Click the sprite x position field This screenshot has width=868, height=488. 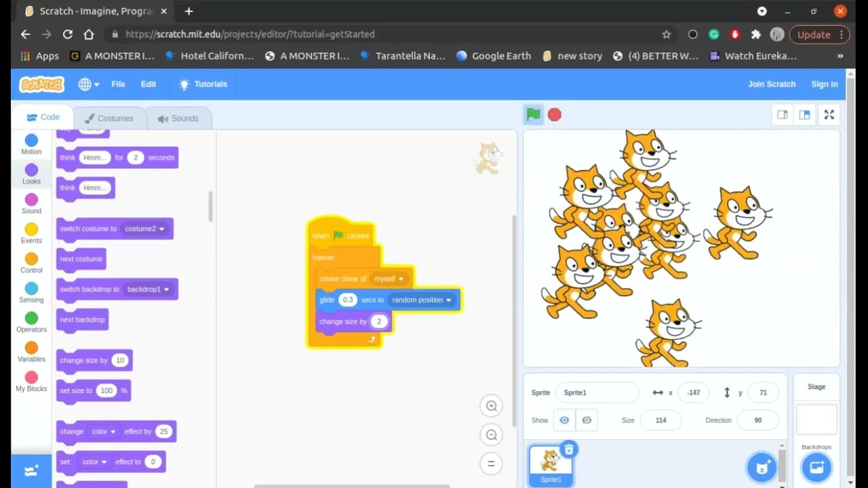click(693, 392)
